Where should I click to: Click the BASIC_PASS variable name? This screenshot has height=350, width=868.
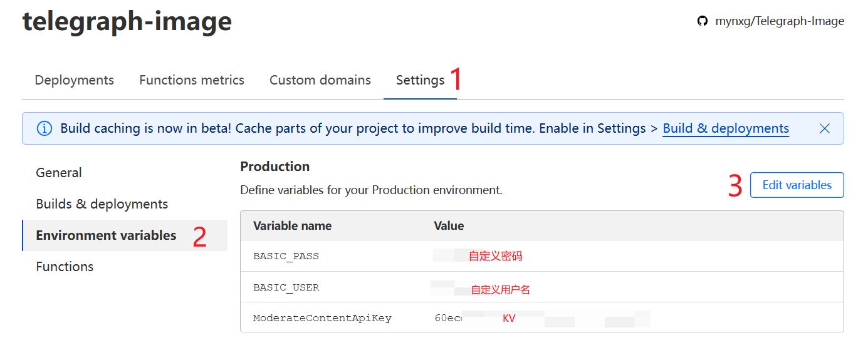(x=286, y=256)
